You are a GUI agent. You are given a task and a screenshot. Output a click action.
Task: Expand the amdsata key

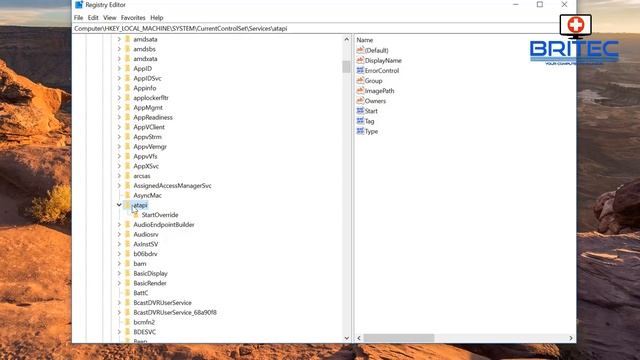click(119, 39)
